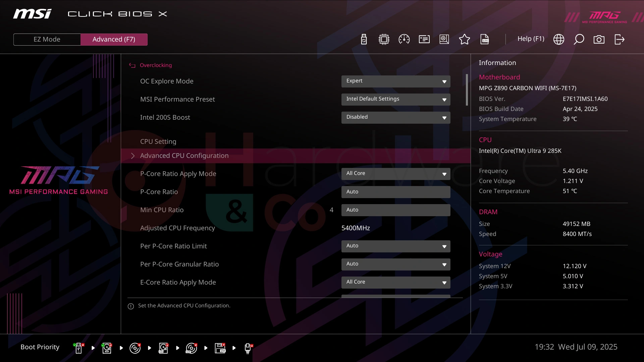Click the Min CPU Ratio label
644x362 pixels.
162,210
